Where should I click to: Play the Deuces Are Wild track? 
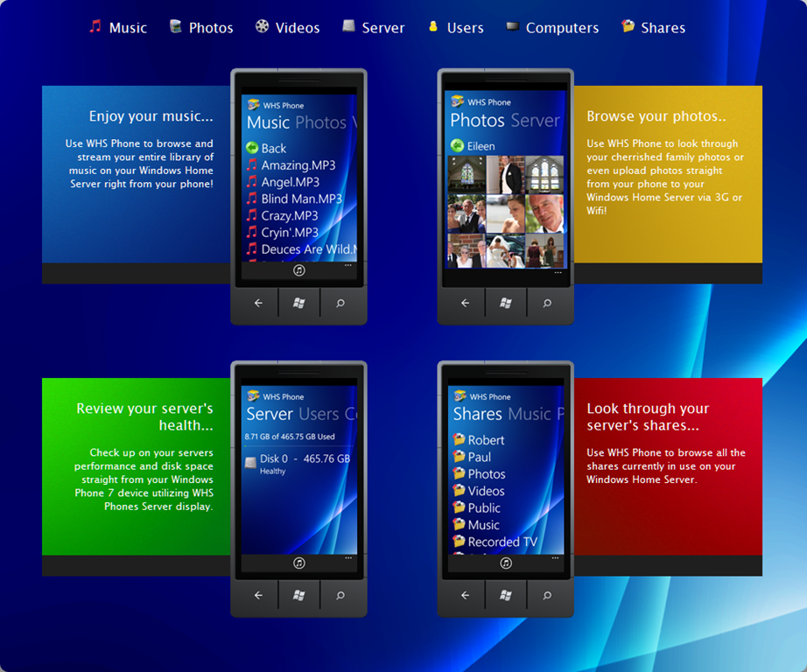pyautogui.click(x=301, y=249)
